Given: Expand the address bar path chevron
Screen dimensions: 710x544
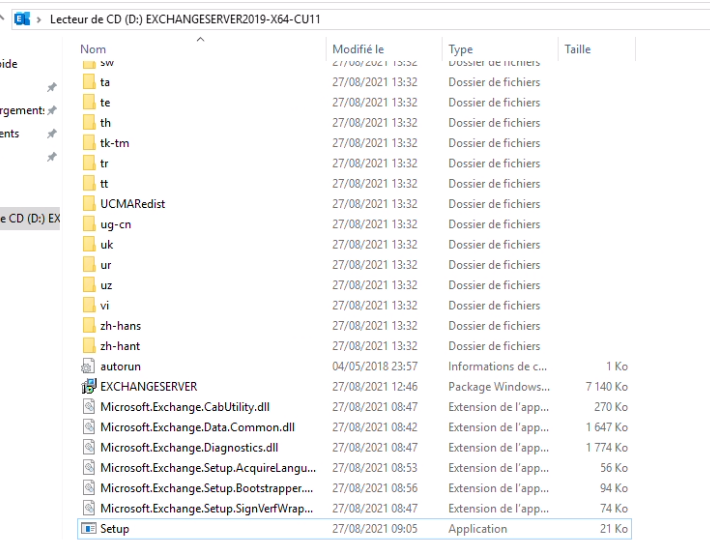Looking at the screenshot, I should [39, 19].
